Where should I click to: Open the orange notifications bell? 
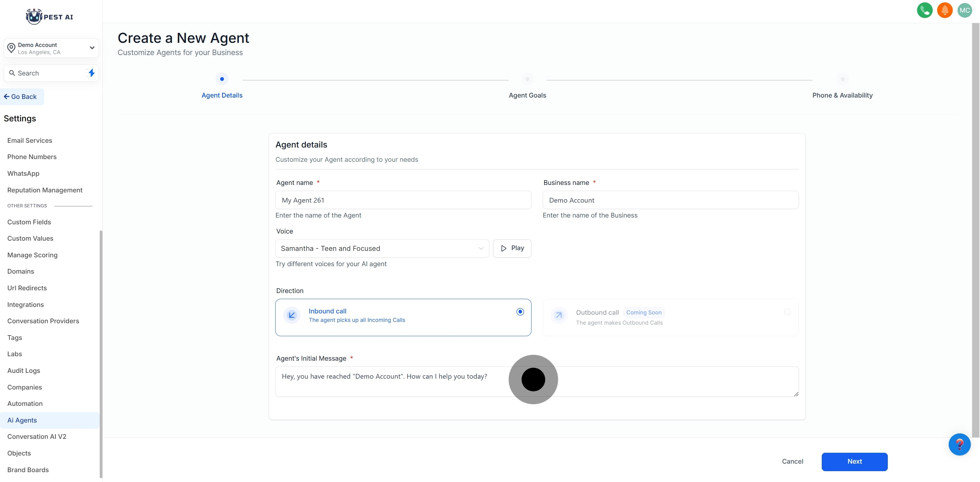point(945,10)
